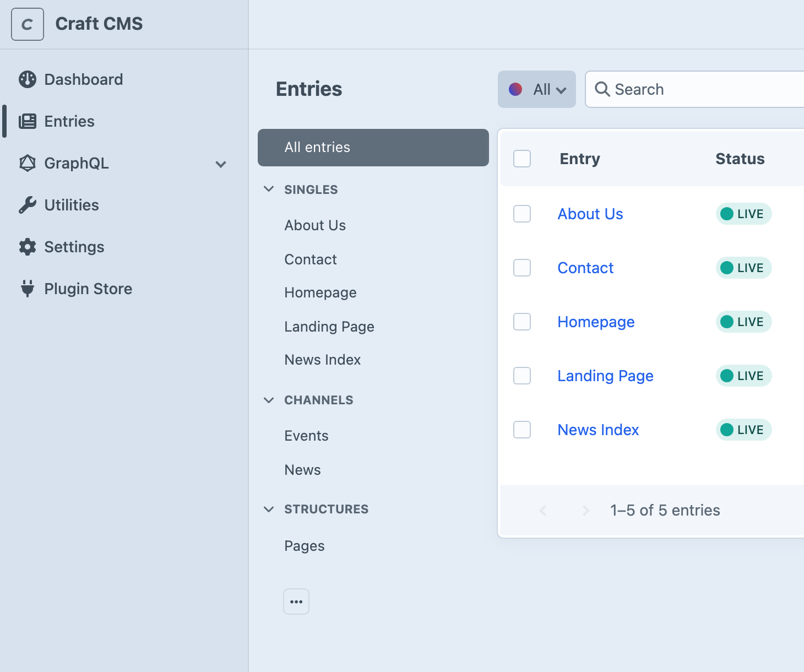
Task: Click the Settings gear icon
Action: (28, 247)
